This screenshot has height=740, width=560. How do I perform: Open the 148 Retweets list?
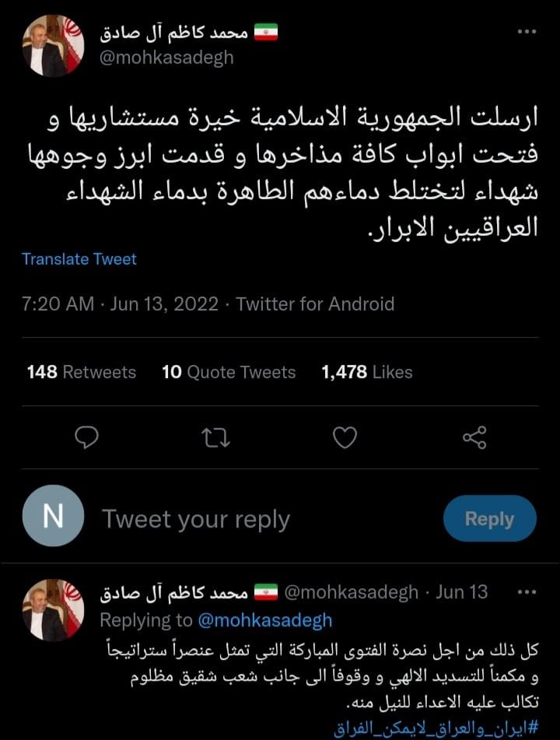pyautogui.click(x=81, y=372)
